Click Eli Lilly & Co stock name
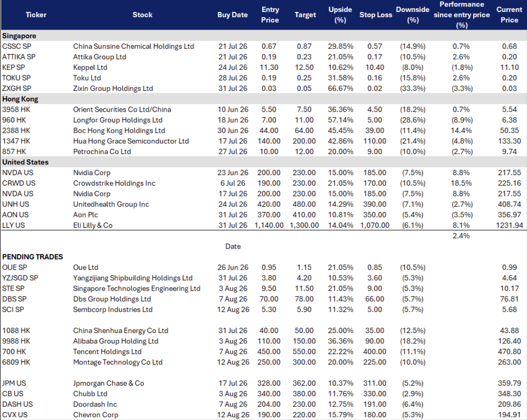Screen dimensions: 527x420 coord(93,225)
